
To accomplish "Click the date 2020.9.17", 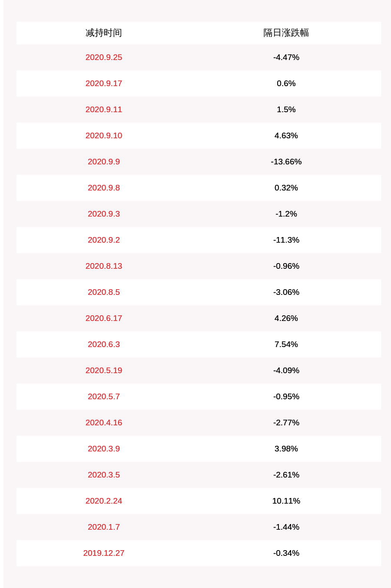I will (104, 84).
